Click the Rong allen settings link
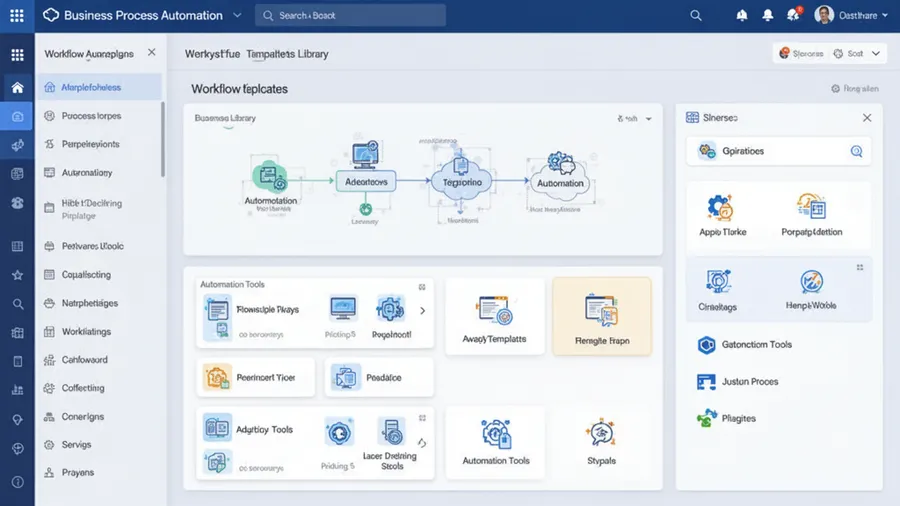Image resolution: width=900 pixels, height=506 pixels. (855, 89)
